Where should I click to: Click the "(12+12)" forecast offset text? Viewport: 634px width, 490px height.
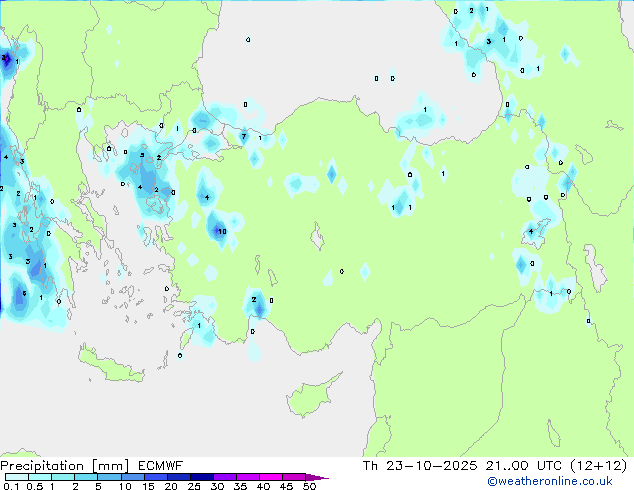(604, 466)
